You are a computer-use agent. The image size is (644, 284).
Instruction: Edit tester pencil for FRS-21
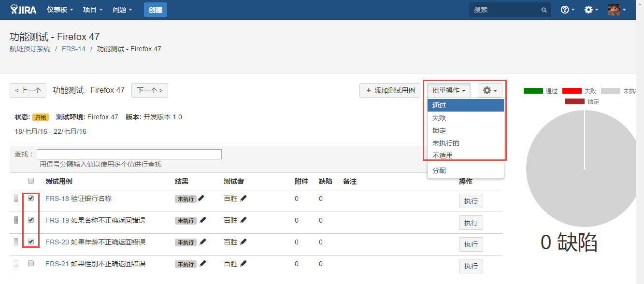pos(243,263)
